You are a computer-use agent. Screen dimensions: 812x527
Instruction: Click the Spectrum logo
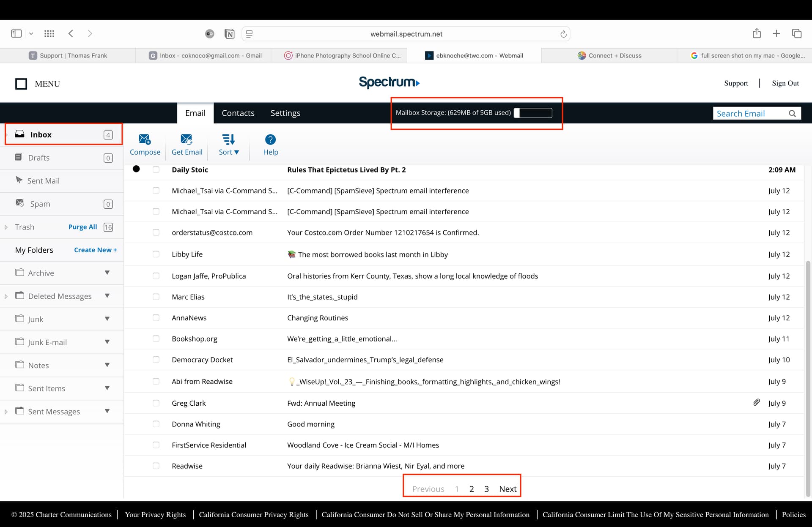coord(389,82)
